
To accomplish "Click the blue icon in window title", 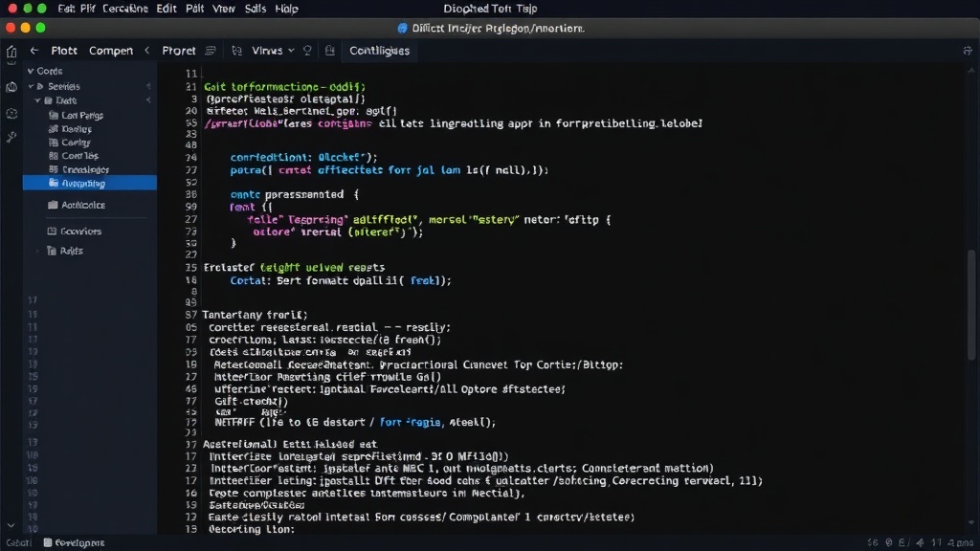I will [x=403, y=28].
